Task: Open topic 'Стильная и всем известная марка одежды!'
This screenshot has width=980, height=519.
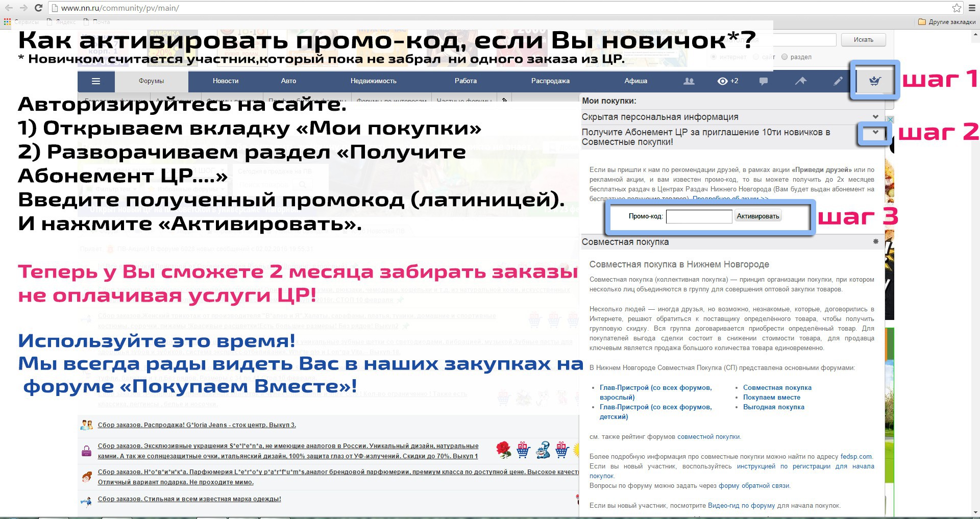Action: (x=189, y=499)
